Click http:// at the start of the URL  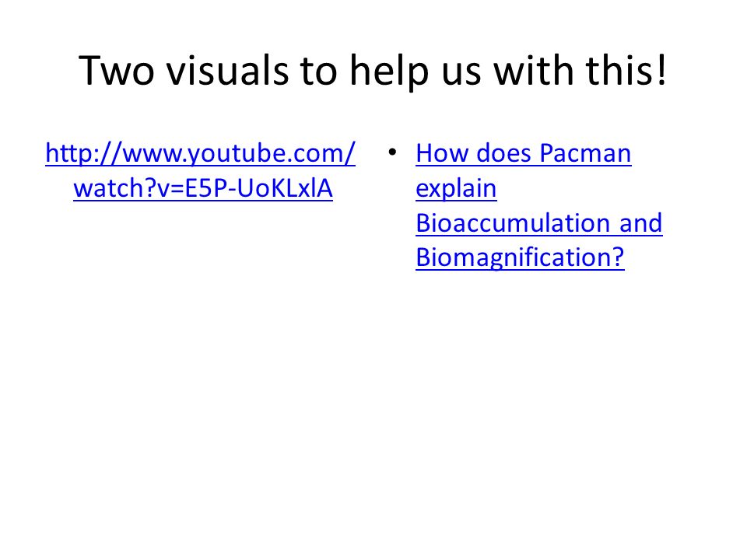(x=84, y=154)
